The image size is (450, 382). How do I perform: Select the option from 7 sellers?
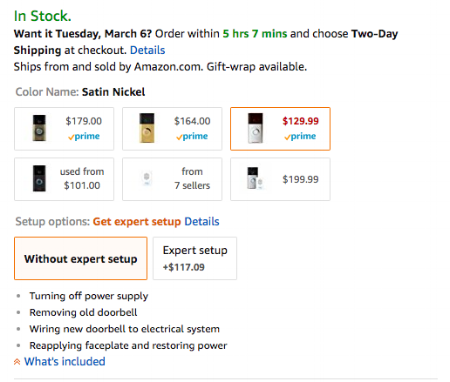point(172,179)
